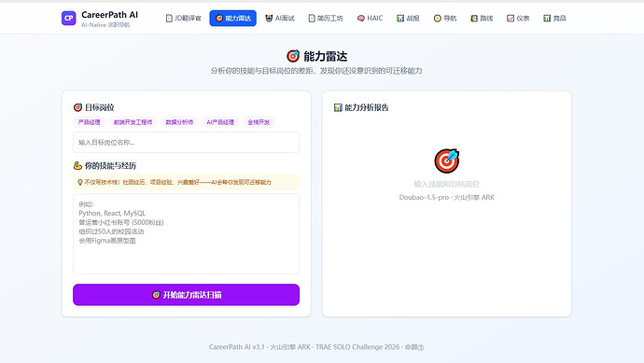This screenshot has width=644, height=363.
Task: Focus the skills and experience textarea
Action: (186, 233)
